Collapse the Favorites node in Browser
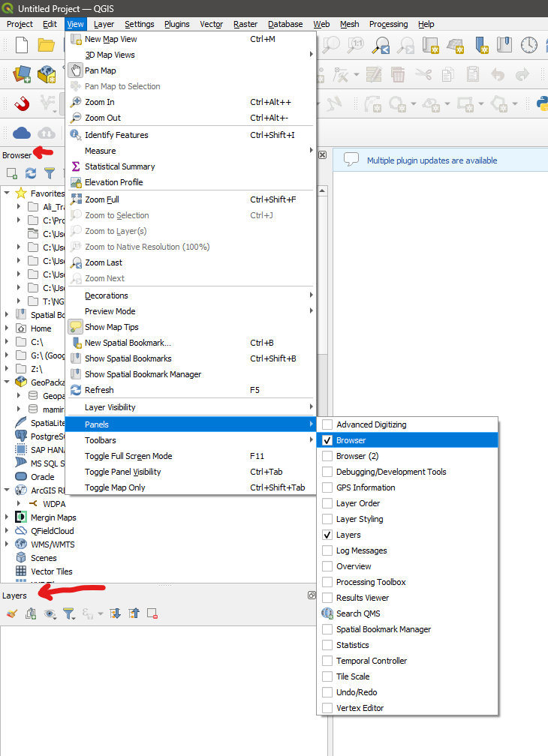Screen dimensions: 548x756 pyautogui.click(x=7, y=193)
